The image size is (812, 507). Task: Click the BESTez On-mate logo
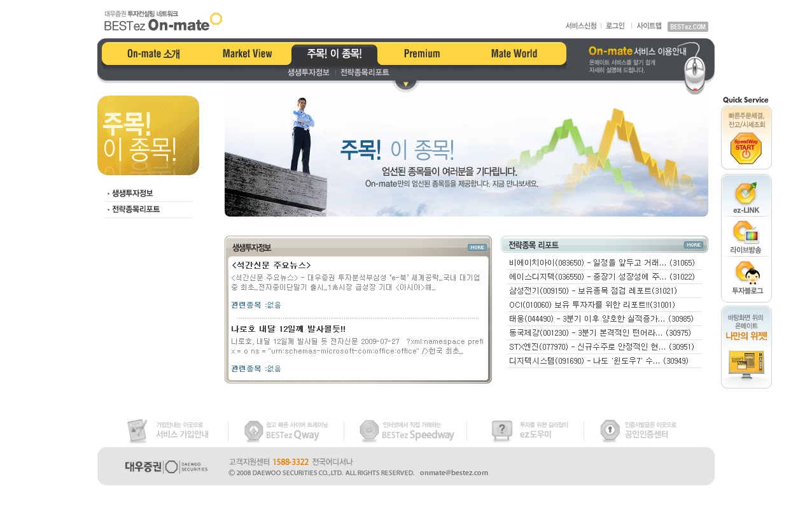163,21
